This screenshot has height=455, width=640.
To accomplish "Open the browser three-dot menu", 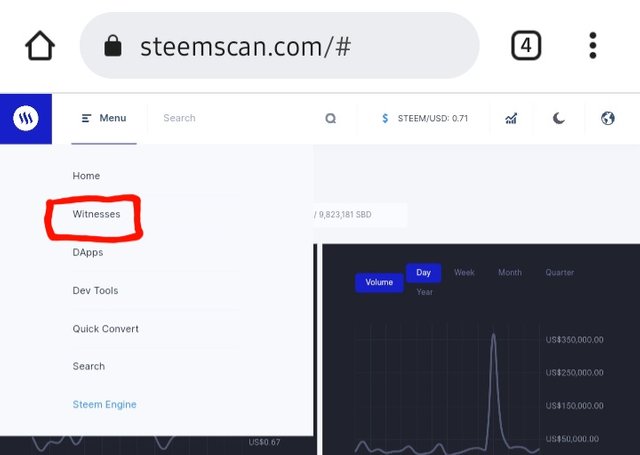I will pyautogui.click(x=593, y=46).
